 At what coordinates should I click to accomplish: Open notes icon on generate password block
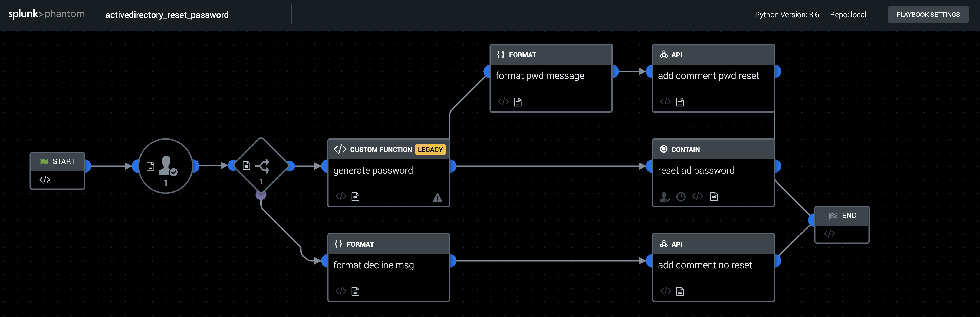[x=355, y=197]
